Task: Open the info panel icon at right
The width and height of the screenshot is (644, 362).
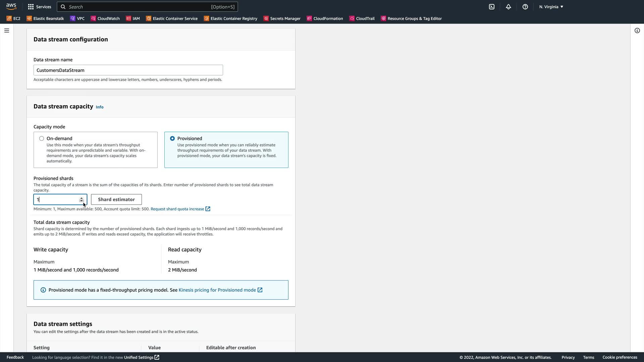Action: [x=637, y=31]
